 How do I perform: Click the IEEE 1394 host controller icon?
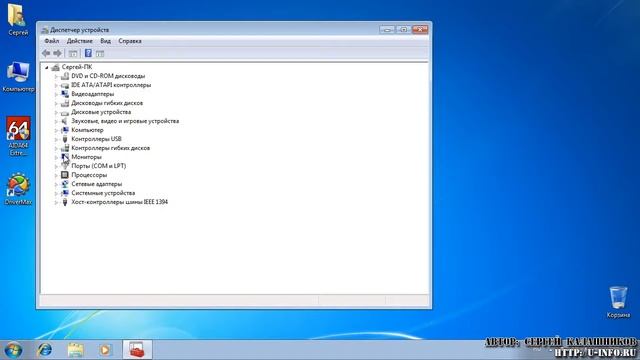(64, 202)
